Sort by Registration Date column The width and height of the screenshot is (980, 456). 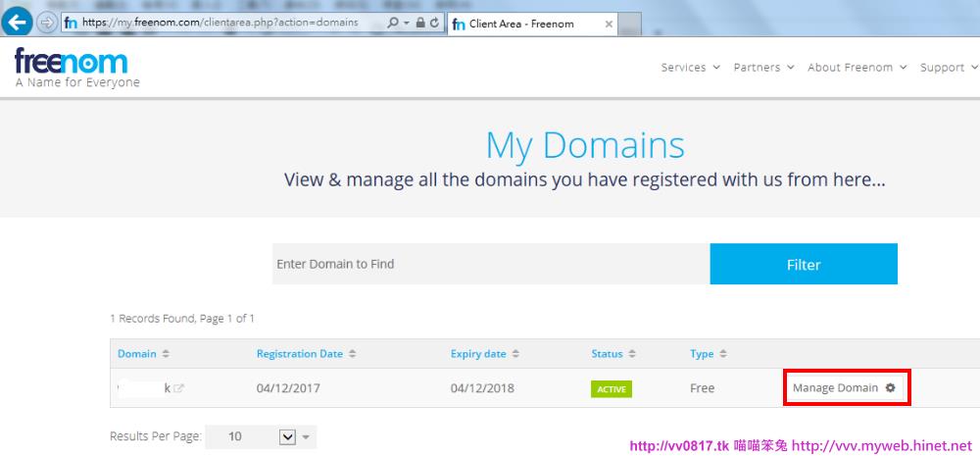299,353
